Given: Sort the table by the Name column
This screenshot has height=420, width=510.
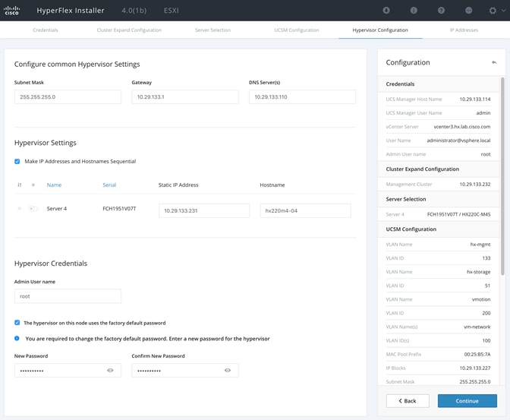Looking at the screenshot, I should (x=54, y=185).
